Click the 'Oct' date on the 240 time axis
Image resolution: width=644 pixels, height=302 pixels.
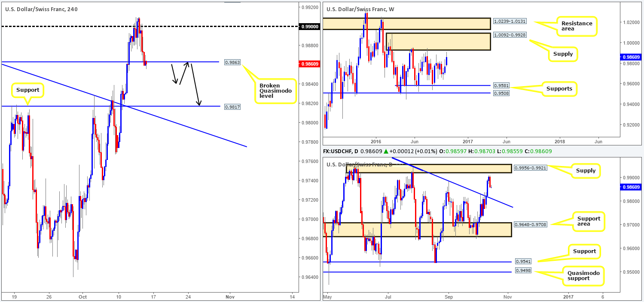pos(83,296)
